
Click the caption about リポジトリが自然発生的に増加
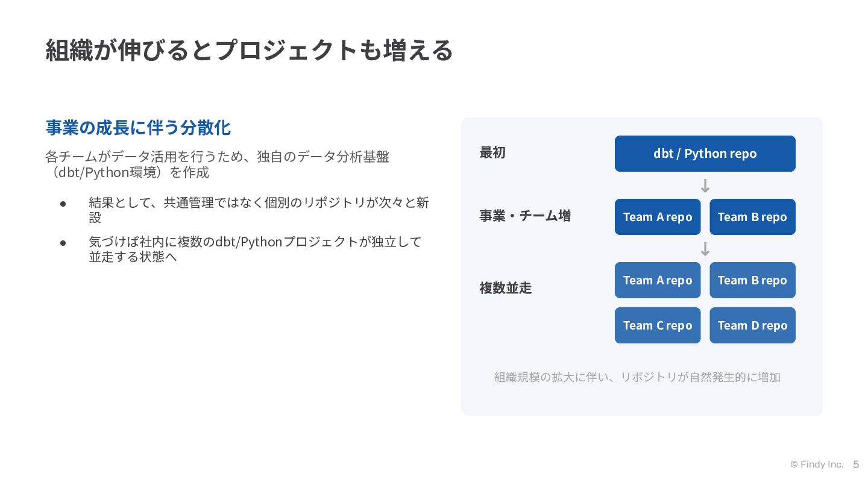click(637, 377)
